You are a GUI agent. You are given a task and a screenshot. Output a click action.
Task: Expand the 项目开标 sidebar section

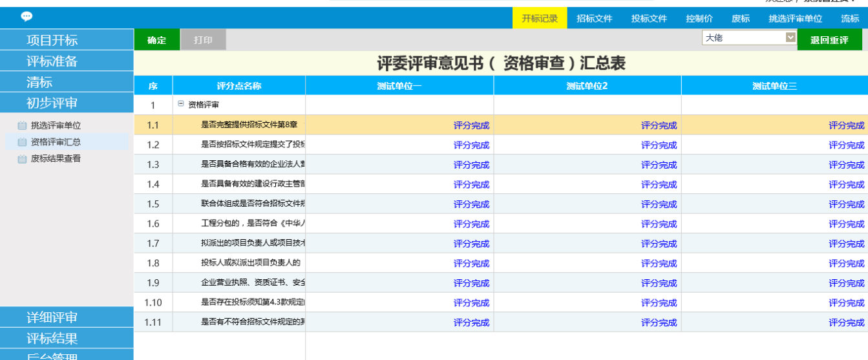67,40
